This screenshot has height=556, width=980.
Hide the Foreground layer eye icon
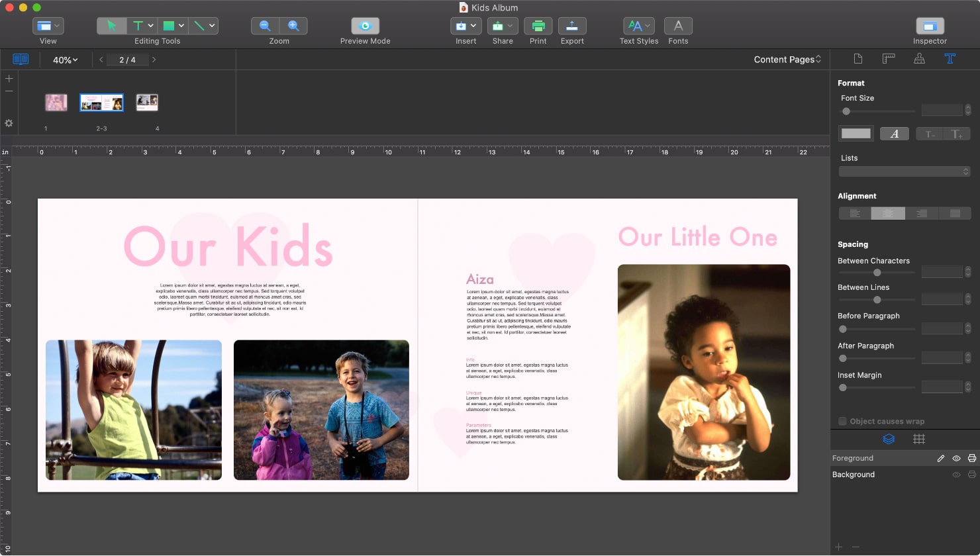point(956,458)
